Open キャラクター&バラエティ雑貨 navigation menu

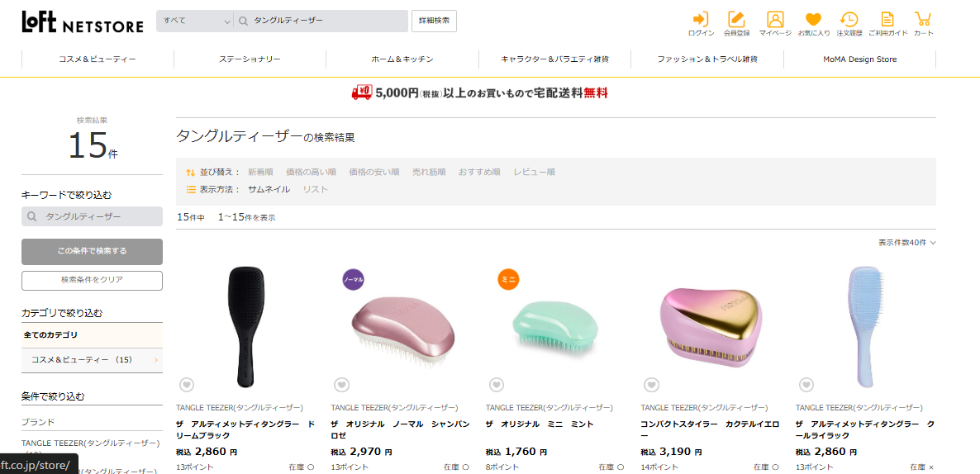pos(555,59)
